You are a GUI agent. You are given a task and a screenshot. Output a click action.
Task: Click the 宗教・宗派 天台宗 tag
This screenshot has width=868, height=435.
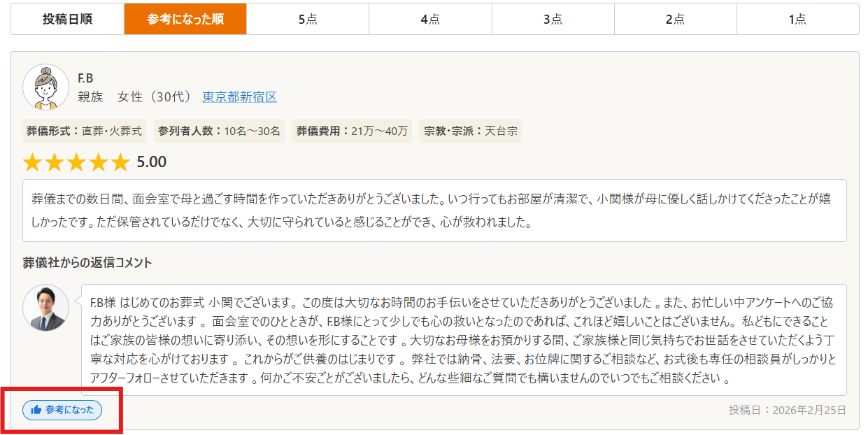pos(471,131)
